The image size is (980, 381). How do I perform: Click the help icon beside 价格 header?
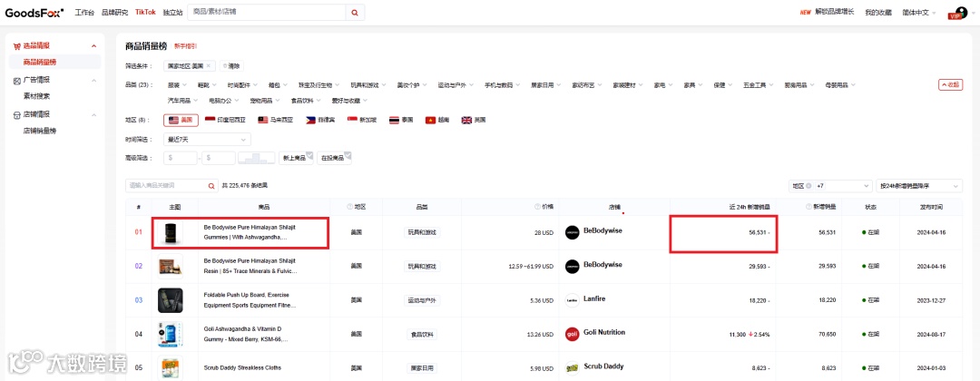pos(537,207)
